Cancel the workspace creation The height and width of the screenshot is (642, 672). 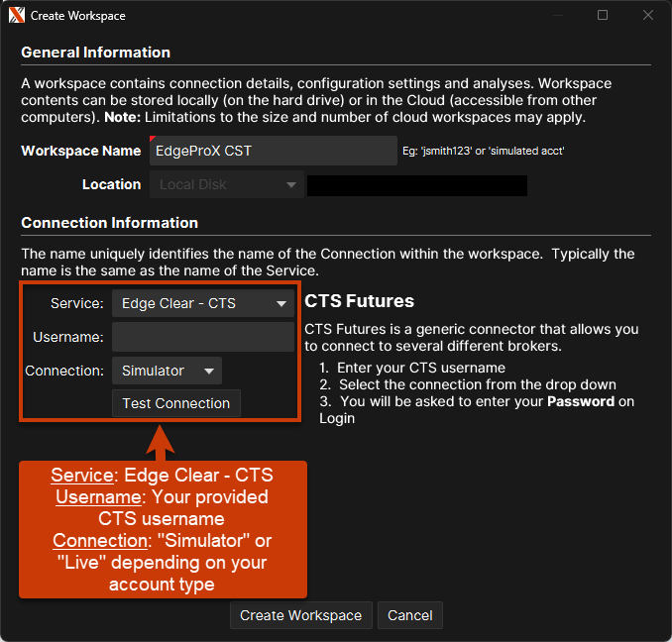[x=410, y=615]
